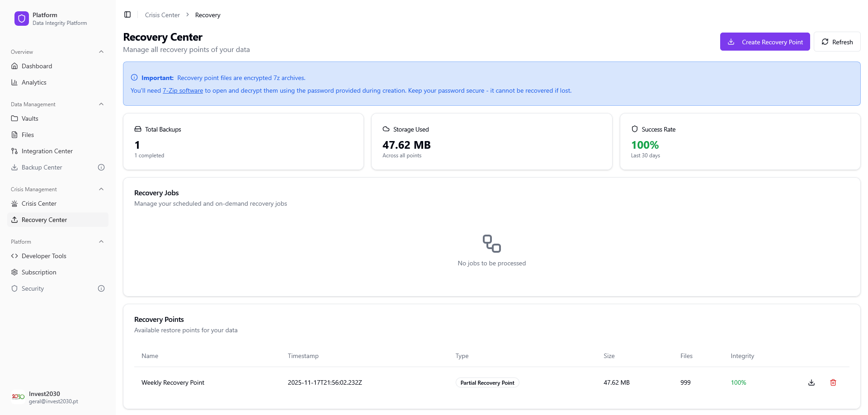868x415 pixels.
Task: Open the Integration Center menu item
Action: coord(47,151)
